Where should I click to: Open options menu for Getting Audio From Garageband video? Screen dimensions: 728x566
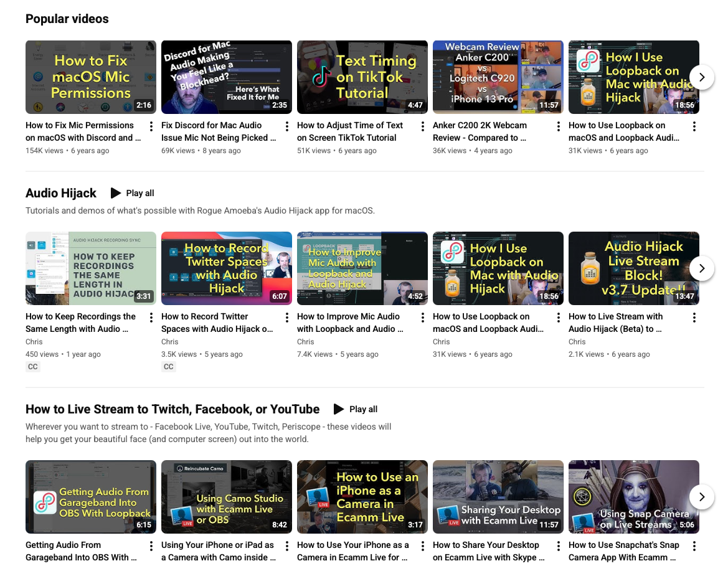coord(151,546)
